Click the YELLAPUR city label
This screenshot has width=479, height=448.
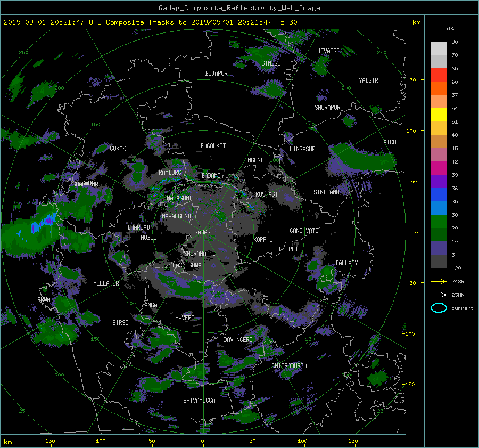click(x=106, y=283)
